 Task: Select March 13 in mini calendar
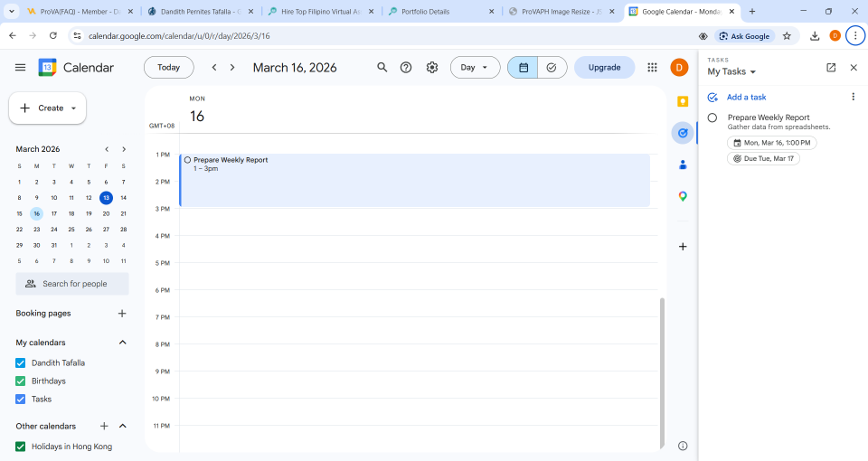[106, 198]
